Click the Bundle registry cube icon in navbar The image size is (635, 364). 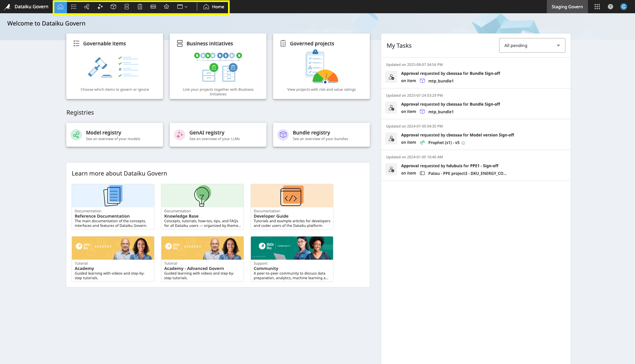point(113,7)
